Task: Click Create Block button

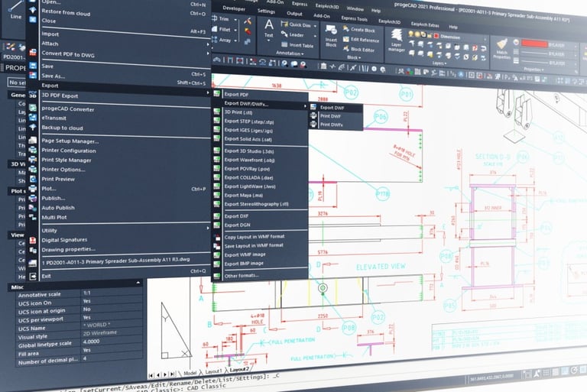Action: coord(358,30)
